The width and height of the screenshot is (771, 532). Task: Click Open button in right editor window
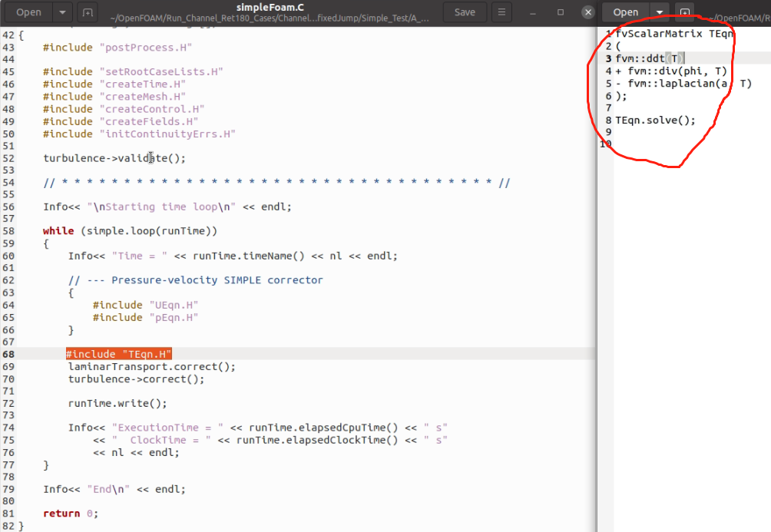click(x=625, y=12)
